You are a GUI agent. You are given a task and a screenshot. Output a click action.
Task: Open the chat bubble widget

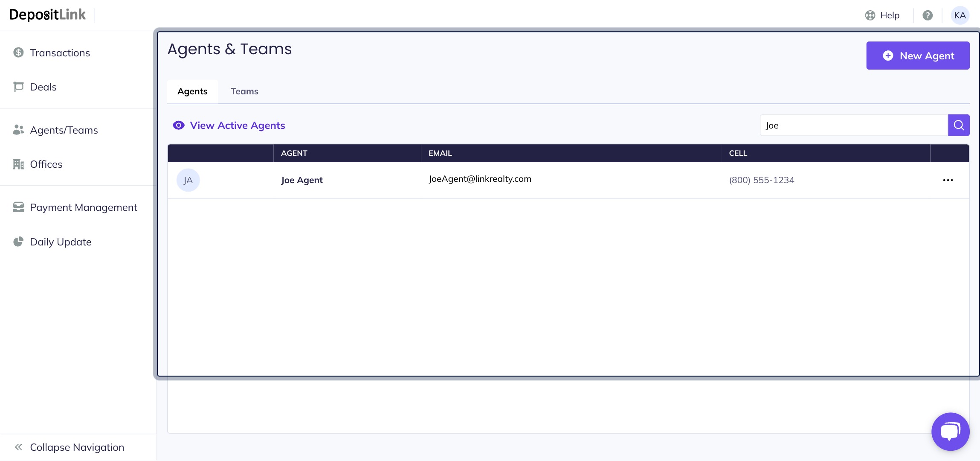[950, 431]
